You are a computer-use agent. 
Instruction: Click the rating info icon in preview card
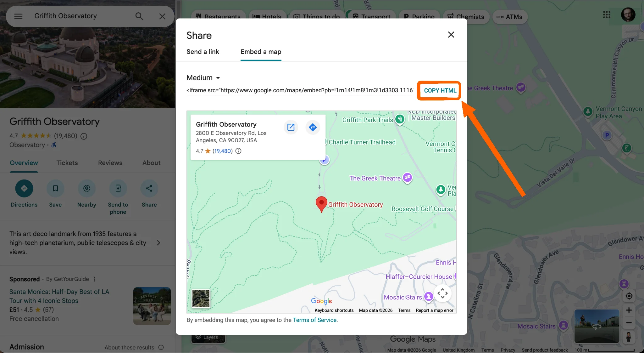238,151
